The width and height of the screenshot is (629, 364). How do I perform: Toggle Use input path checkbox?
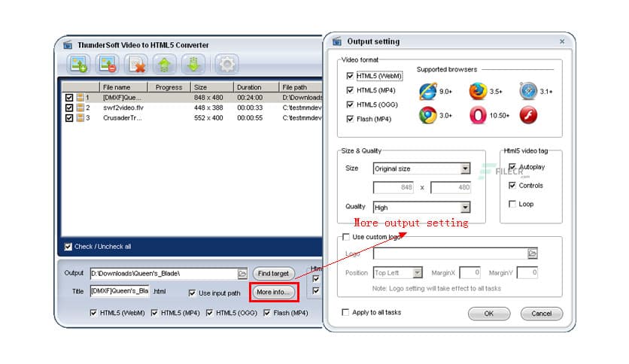(x=192, y=293)
